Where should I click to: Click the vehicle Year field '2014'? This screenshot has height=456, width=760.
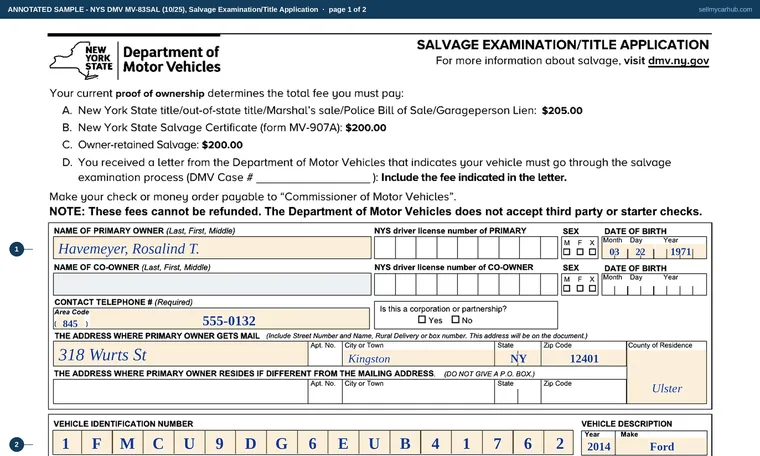coord(599,443)
